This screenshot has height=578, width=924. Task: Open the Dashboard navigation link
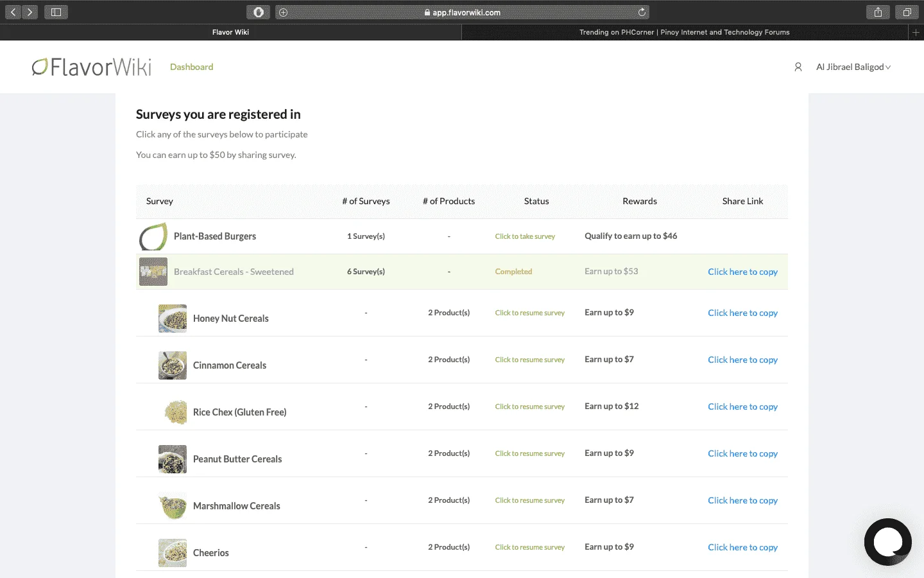tap(191, 67)
